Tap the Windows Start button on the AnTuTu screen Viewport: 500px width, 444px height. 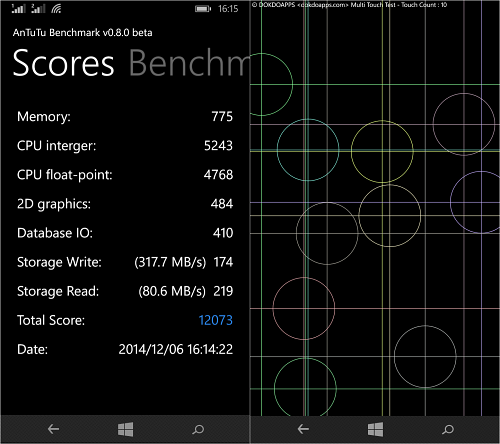point(125,429)
